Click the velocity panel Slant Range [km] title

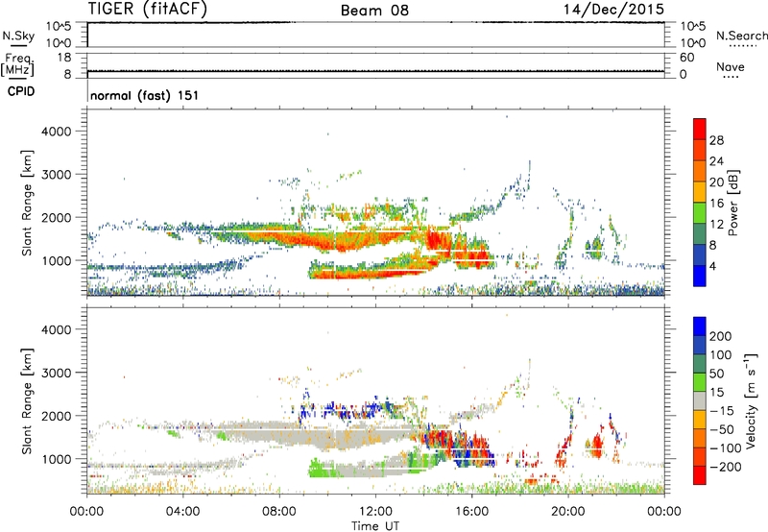click(27, 401)
